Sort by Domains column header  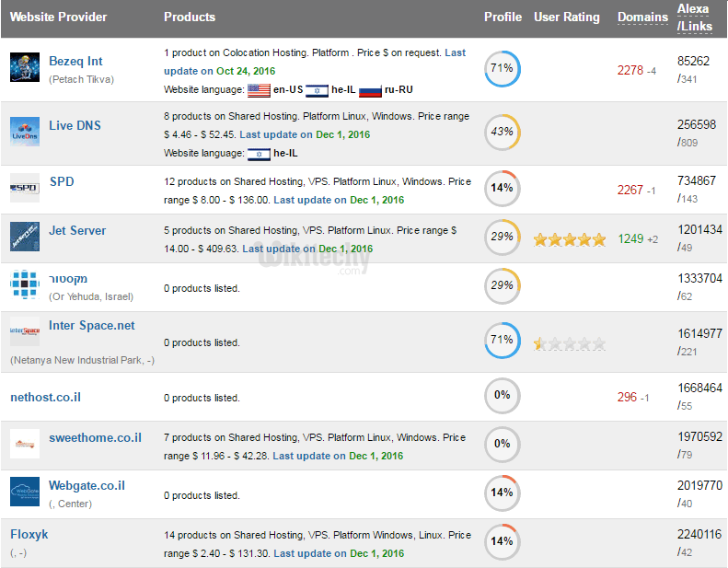point(642,17)
